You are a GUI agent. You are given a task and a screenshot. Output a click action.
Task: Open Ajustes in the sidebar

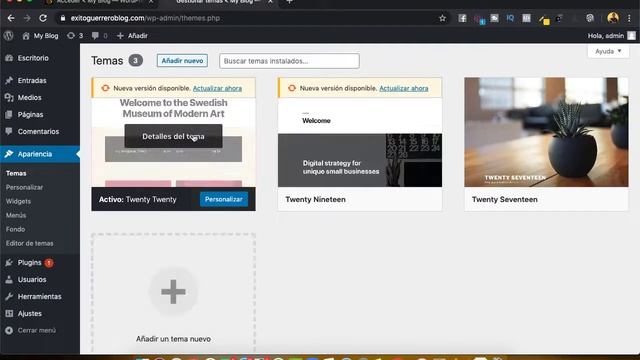29,314
